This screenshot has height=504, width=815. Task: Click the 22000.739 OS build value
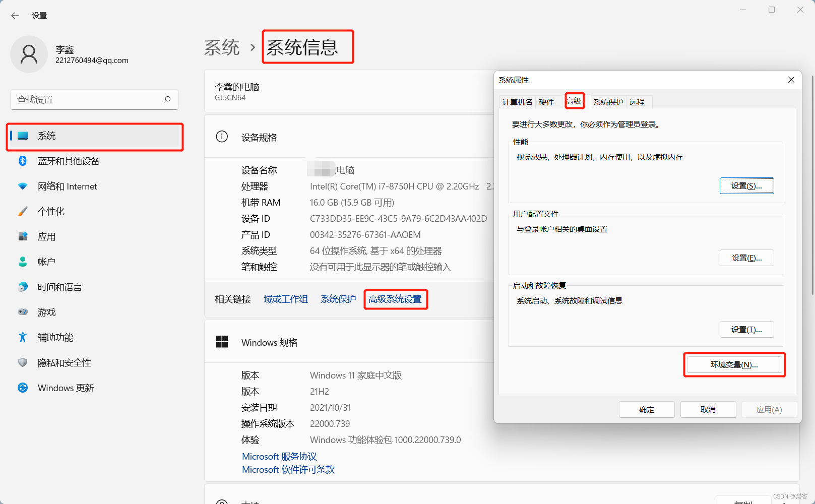pos(330,423)
